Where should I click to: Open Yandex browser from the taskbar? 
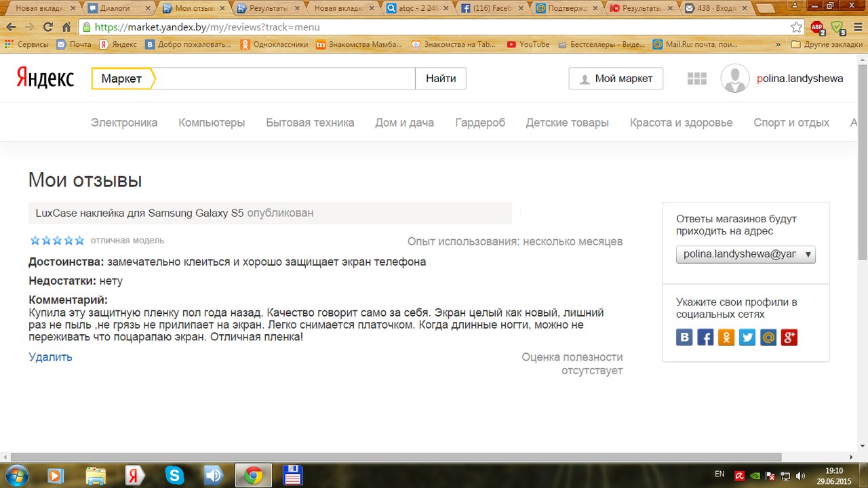(135, 476)
